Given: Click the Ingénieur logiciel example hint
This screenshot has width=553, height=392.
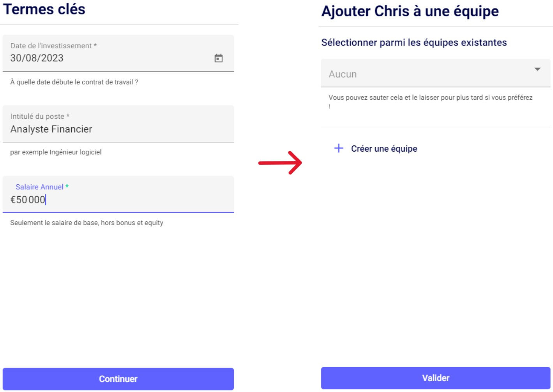Looking at the screenshot, I should (x=56, y=152).
